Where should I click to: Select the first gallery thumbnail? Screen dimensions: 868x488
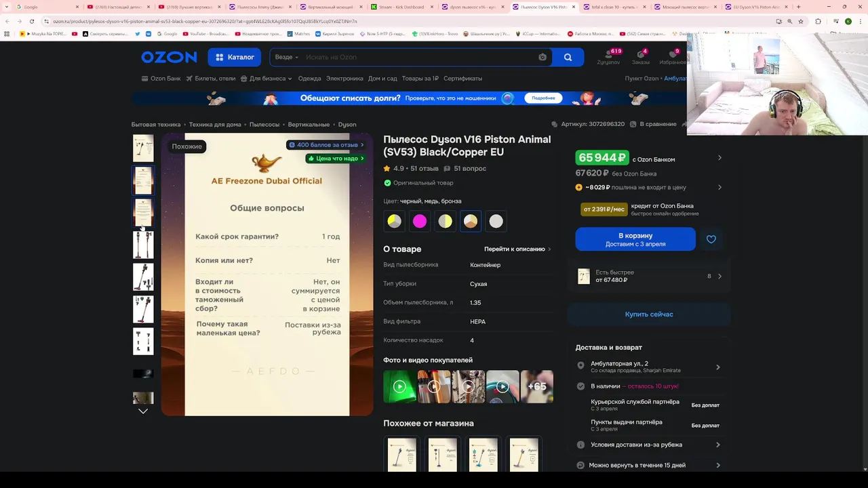pos(143,148)
